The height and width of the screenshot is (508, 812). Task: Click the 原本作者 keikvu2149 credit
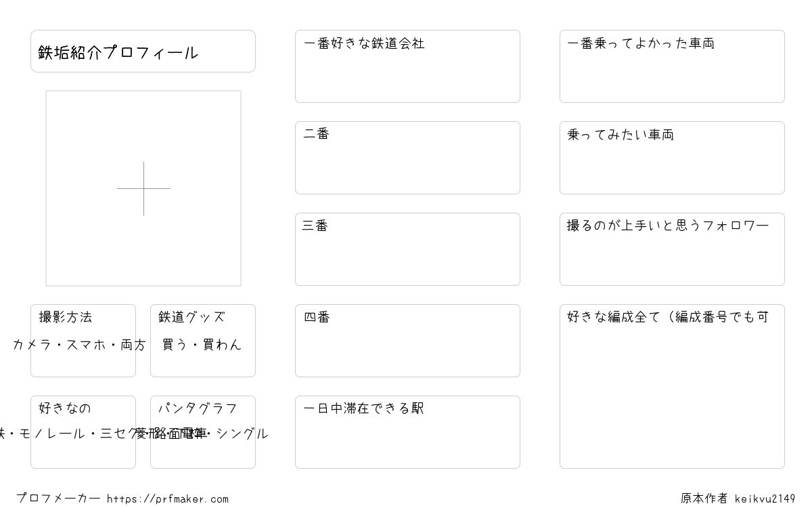[x=738, y=499]
